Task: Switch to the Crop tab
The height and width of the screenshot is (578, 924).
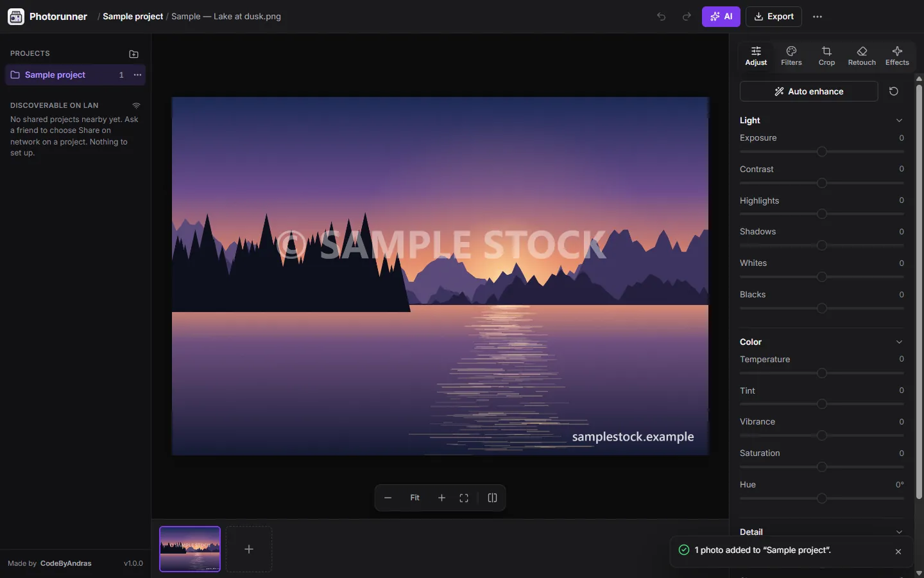Action: tap(826, 56)
